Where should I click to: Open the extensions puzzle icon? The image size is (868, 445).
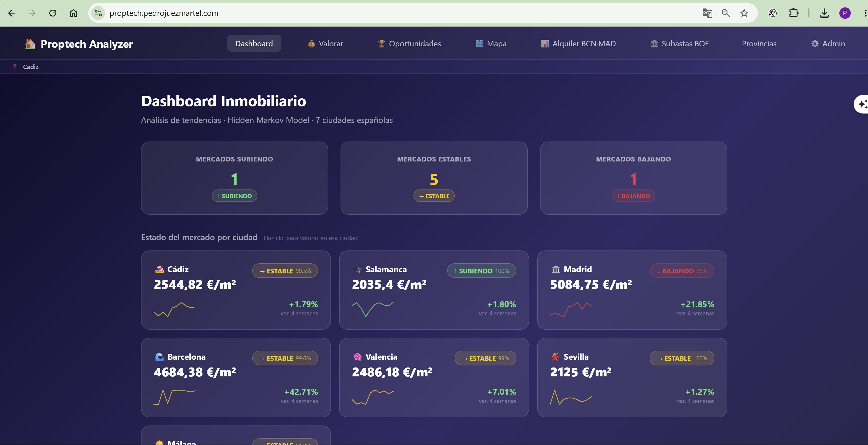[793, 13]
